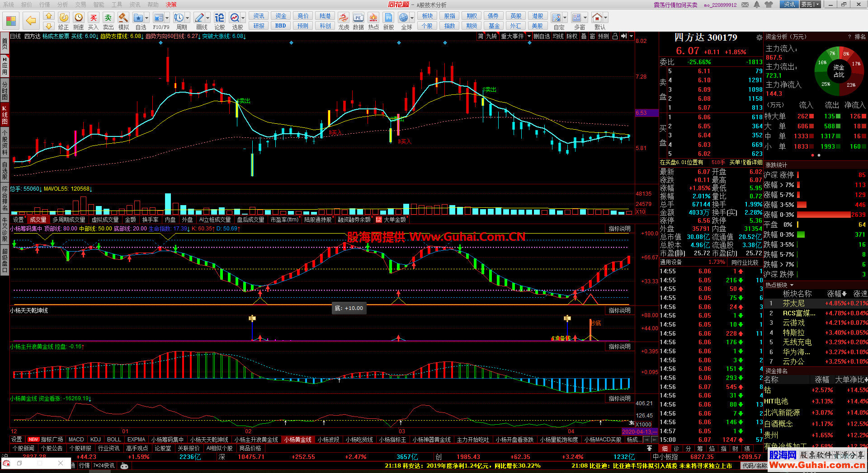Screen dimensions: 868x473
Task: Open 模拟 simulated trading gavel icon
Action: pyautogui.click(x=123, y=21)
